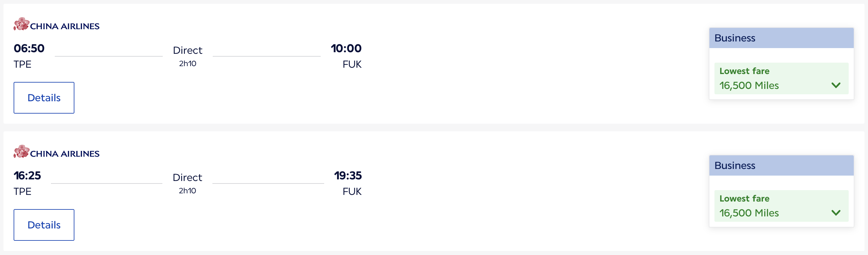
Task: Open Details for the 06:50 flight
Action: (x=44, y=98)
